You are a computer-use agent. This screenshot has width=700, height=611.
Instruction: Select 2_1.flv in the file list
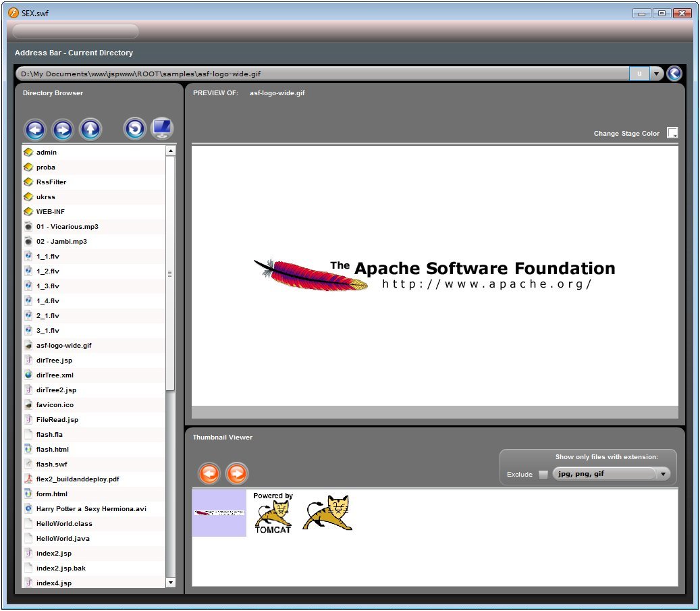point(93,315)
